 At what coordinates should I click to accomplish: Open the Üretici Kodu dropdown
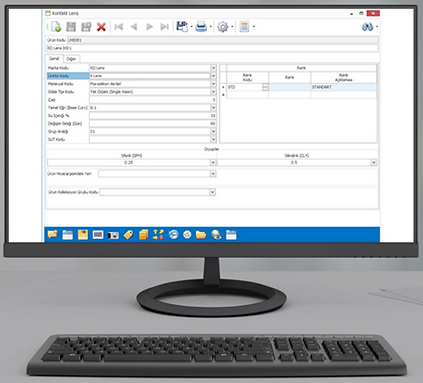213,76
